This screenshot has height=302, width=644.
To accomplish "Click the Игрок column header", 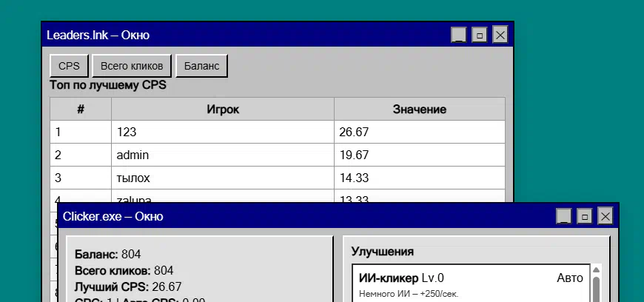I will tap(223, 110).
